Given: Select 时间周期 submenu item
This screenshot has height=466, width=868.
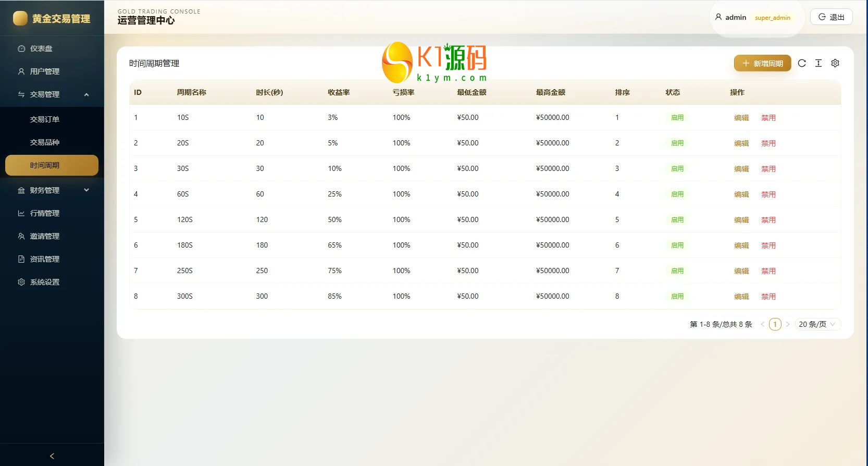Looking at the screenshot, I should tap(52, 165).
